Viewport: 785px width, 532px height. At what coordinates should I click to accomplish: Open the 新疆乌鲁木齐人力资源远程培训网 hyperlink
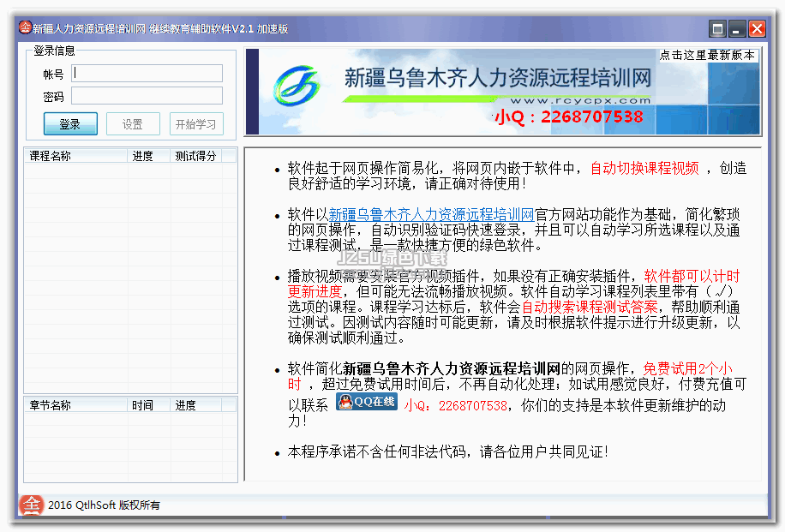pos(432,214)
